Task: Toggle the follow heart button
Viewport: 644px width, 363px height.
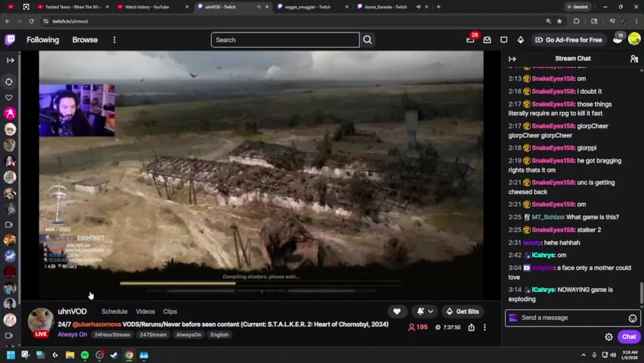Action: coord(397,312)
